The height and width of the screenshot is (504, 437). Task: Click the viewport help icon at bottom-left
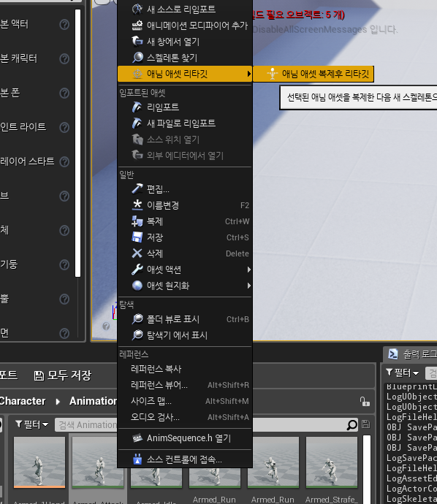[106, 327]
